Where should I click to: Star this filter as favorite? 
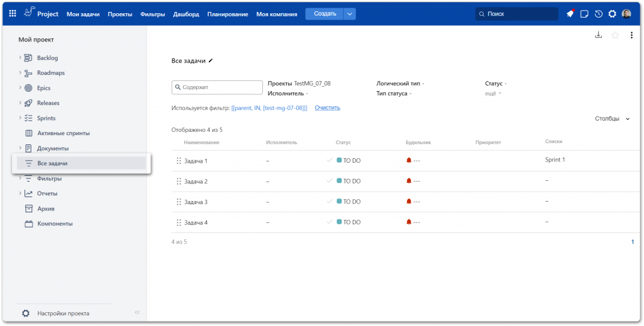[x=615, y=35]
